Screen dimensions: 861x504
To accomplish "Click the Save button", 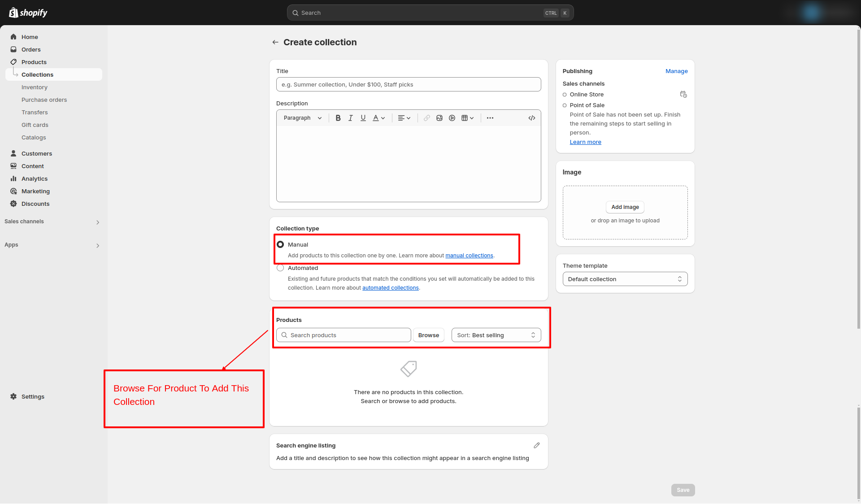I will [x=683, y=490].
